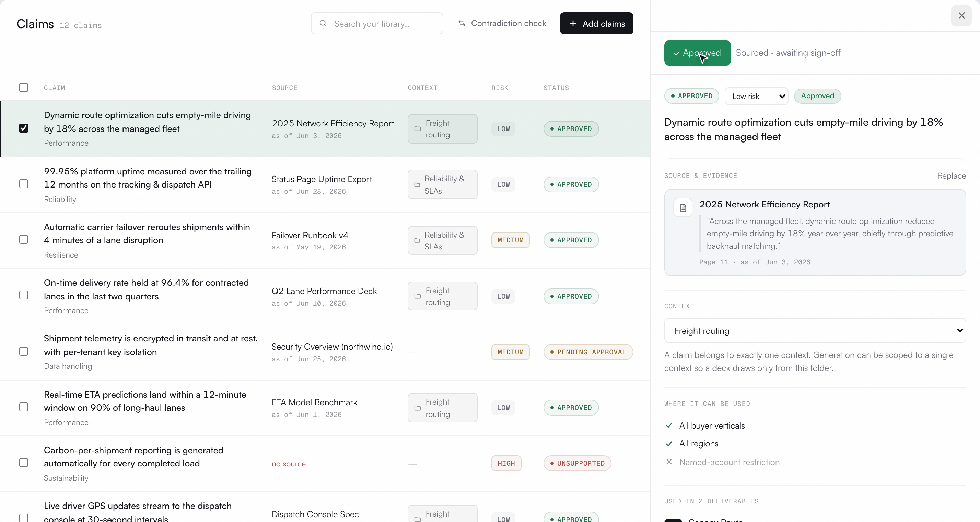Screen dimensions: 980x522
Task: Click the checkmark next to All regions
Action: (669, 444)
